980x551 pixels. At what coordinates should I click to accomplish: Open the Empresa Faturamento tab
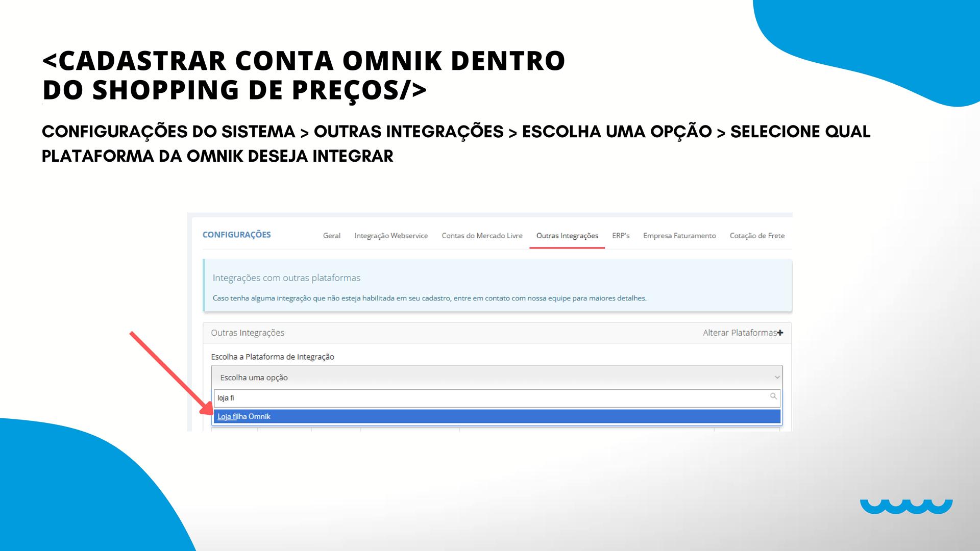click(x=679, y=236)
